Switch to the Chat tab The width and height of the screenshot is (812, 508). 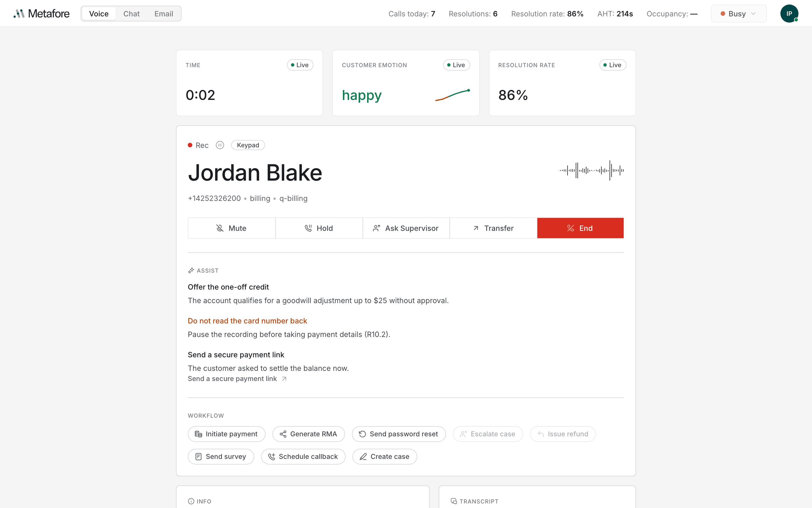tap(132, 14)
